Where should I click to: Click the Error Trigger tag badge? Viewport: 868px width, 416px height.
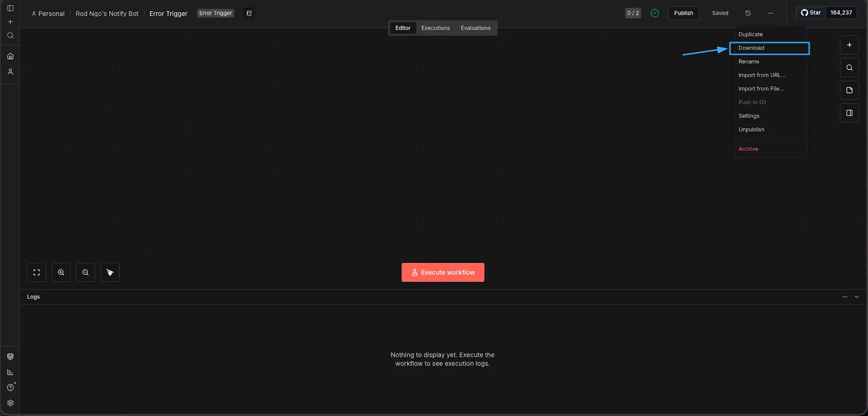point(215,13)
